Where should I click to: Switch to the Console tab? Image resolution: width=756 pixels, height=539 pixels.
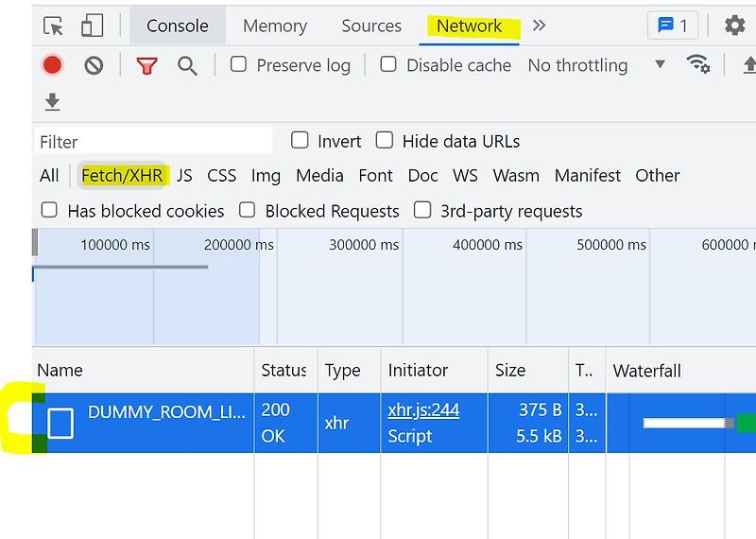[178, 26]
